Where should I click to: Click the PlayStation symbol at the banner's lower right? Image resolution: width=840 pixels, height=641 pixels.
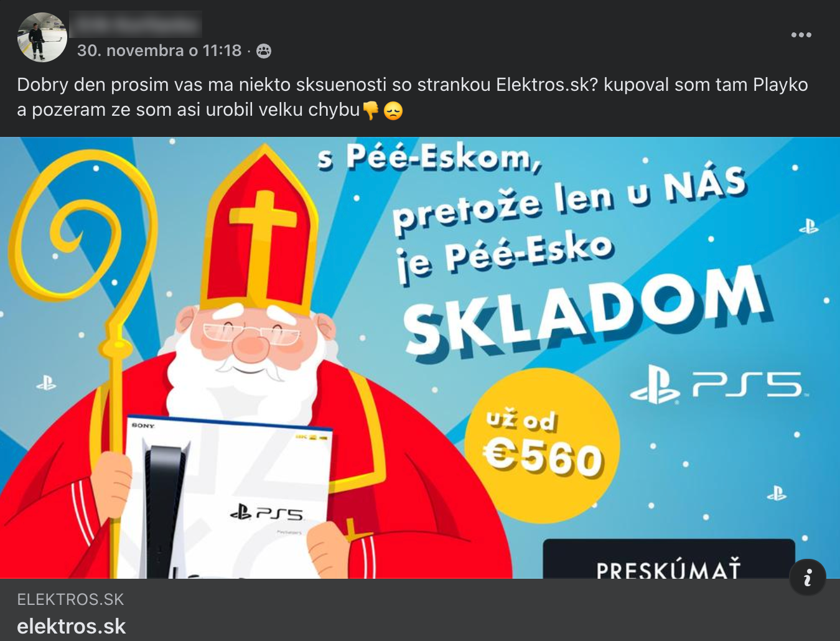(x=776, y=494)
